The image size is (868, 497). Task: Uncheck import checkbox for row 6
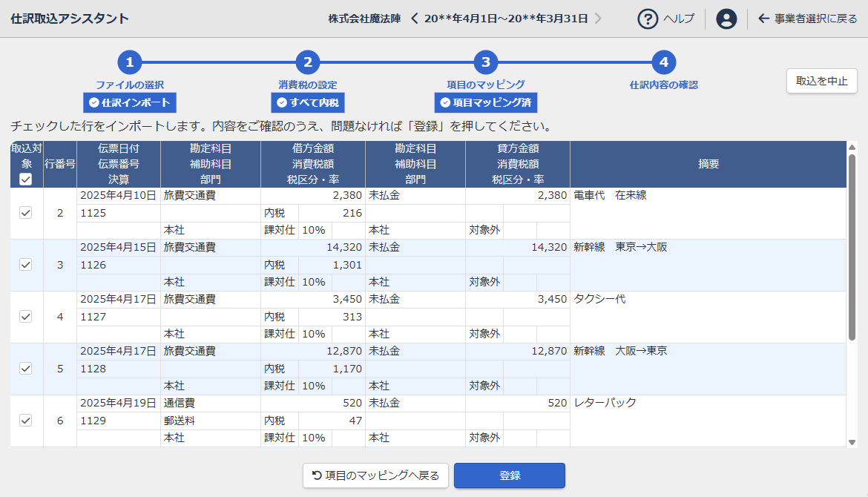pyautogui.click(x=26, y=421)
